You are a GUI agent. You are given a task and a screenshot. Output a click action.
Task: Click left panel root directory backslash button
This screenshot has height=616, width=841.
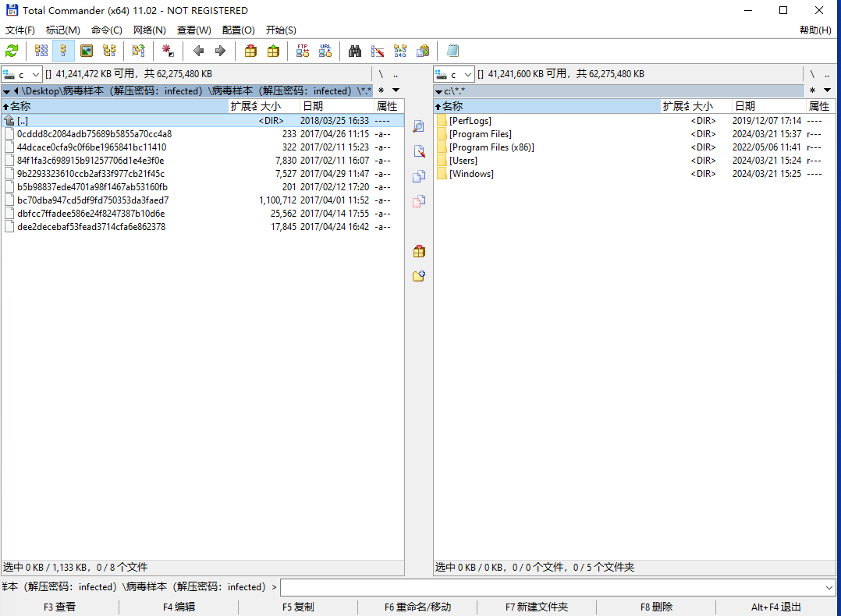[381, 75]
